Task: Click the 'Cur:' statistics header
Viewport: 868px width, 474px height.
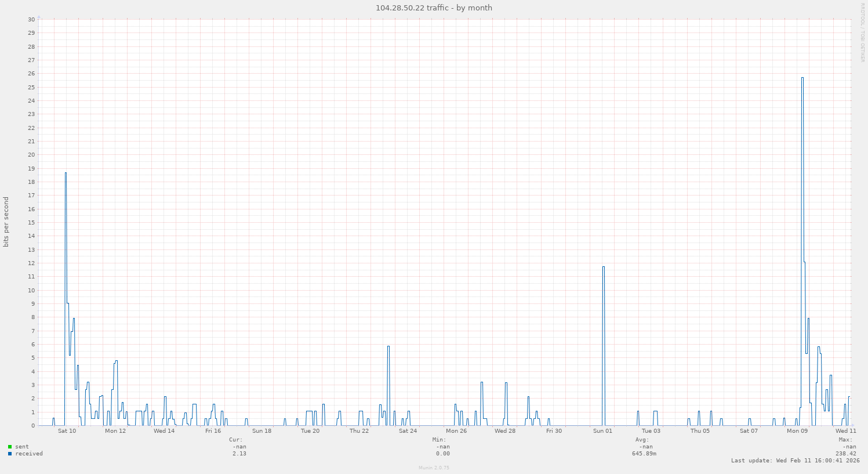Action: 237,439
